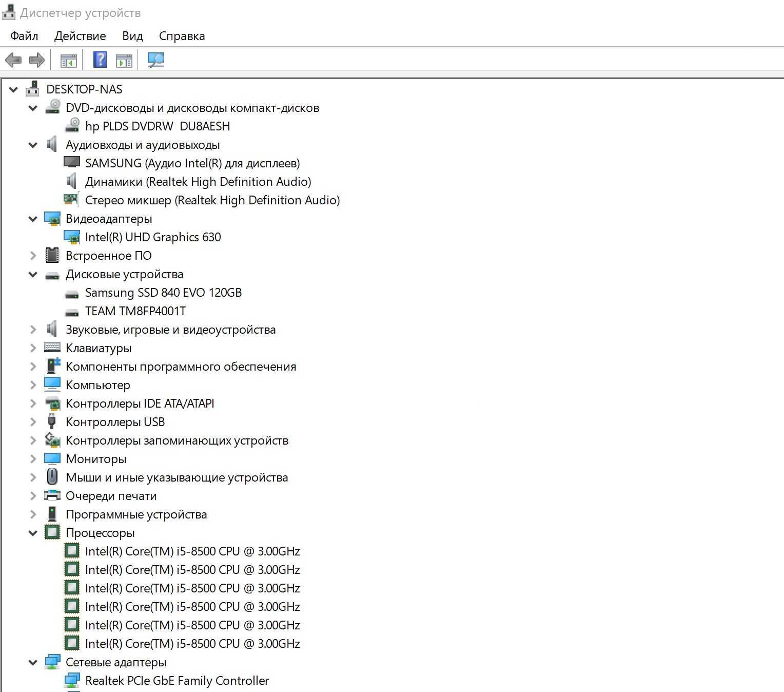The image size is (784, 692).
Task: Select Samsung SSD 840 EVO 120GB
Action: coord(163,293)
